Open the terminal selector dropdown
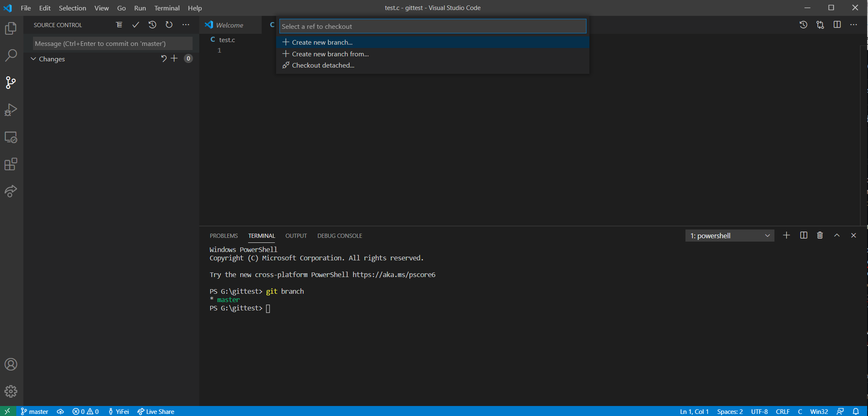 (730, 235)
